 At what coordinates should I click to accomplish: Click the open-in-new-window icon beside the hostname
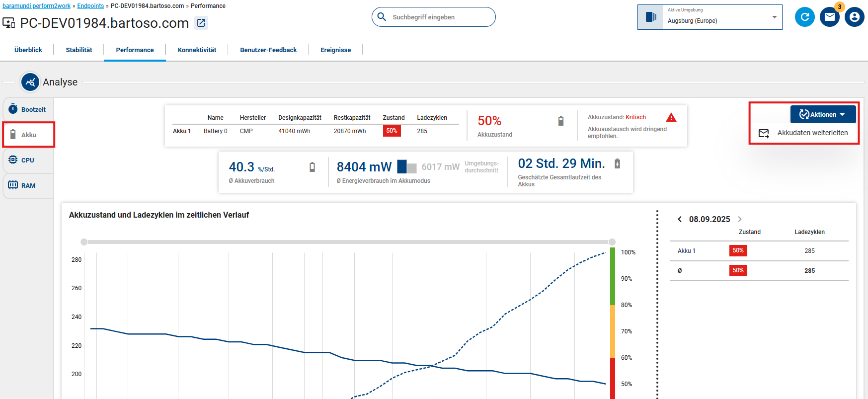pyautogui.click(x=201, y=23)
